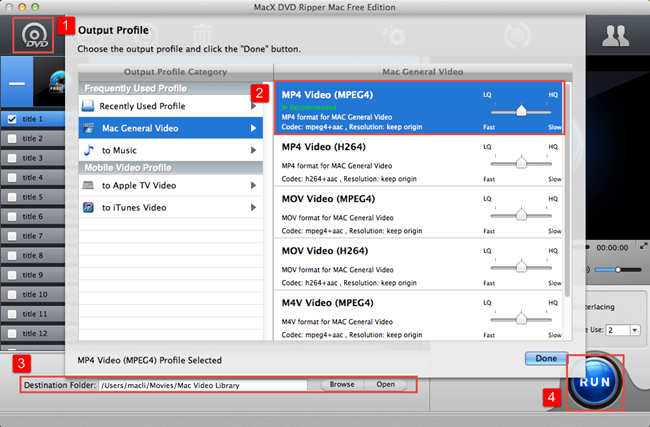Choose the MP4 Video (H264) profile
Viewport: 650px width, 427px height.
pyautogui.click(x=419, y=161)
